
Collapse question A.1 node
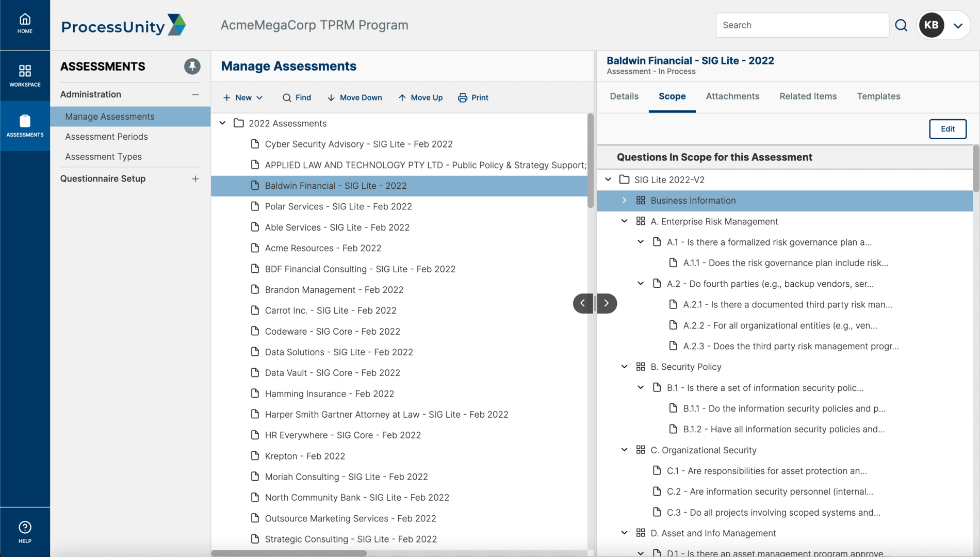point(641,242)
